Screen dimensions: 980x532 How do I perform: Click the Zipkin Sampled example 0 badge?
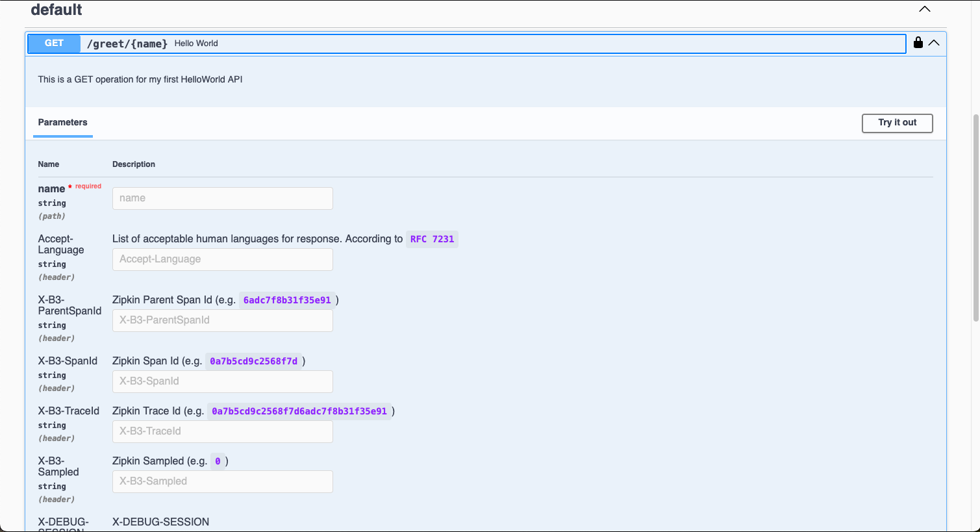[218, 461]
